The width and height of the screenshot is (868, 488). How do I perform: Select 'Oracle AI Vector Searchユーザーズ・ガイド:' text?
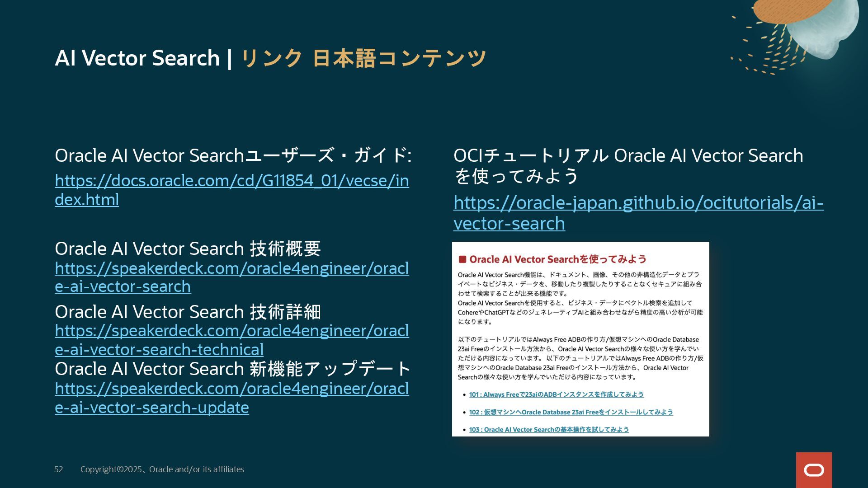click(233, 155)
